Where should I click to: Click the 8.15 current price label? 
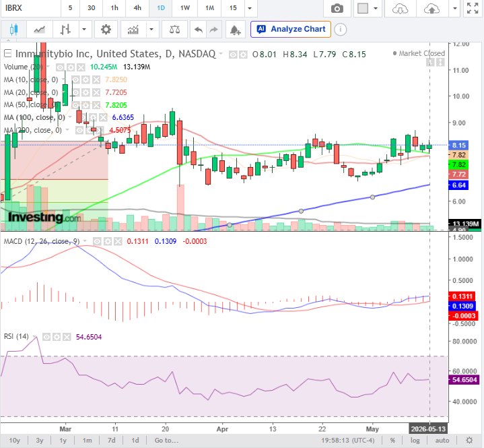point(458,146)
